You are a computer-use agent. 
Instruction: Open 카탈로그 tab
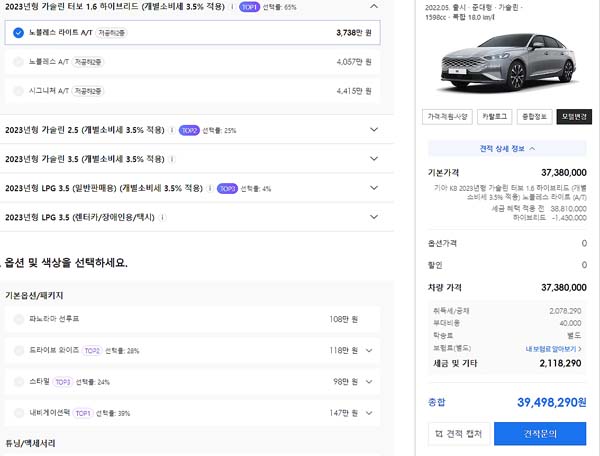coord(494,117)
